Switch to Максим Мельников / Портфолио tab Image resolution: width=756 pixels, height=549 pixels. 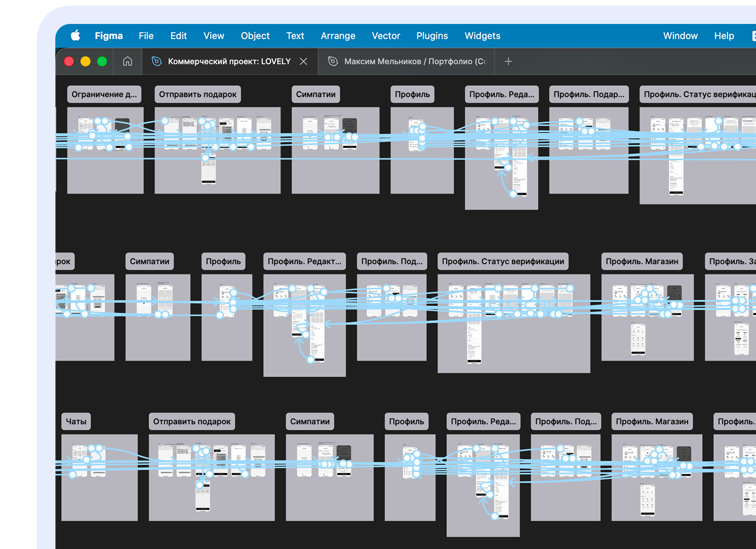point(410,61)
